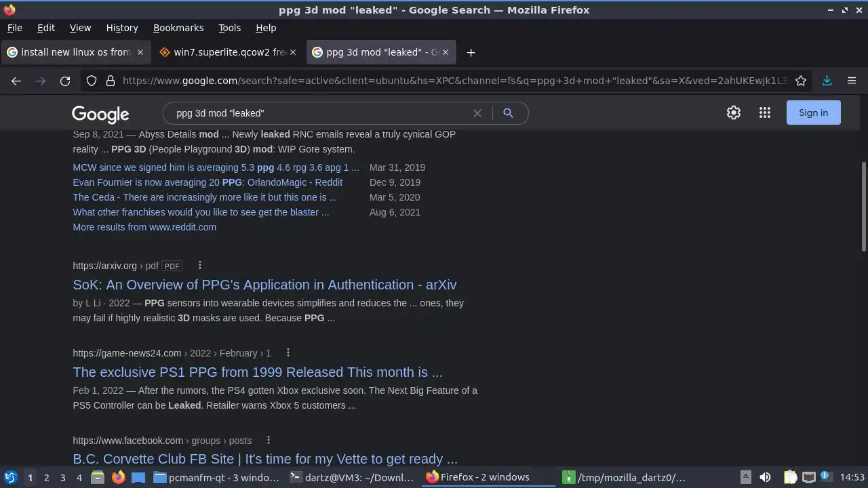Open the View menu
This screenshot has width=868, height=488.
(80, 28)
